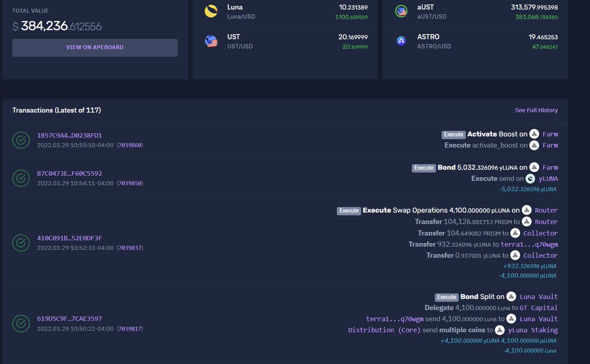The image size is (590, 364).
Task: Open Luna Vault link in Bond Split row
Action: 538,297
